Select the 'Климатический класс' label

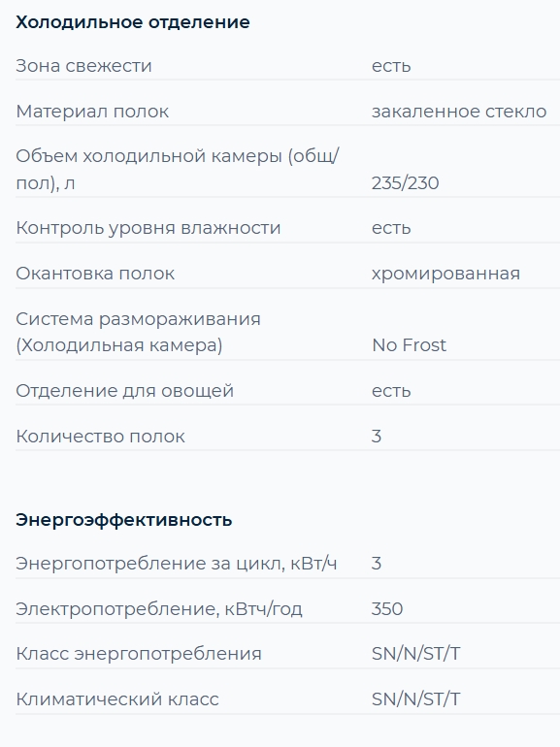pyautogui.click(x=117, y=699)
